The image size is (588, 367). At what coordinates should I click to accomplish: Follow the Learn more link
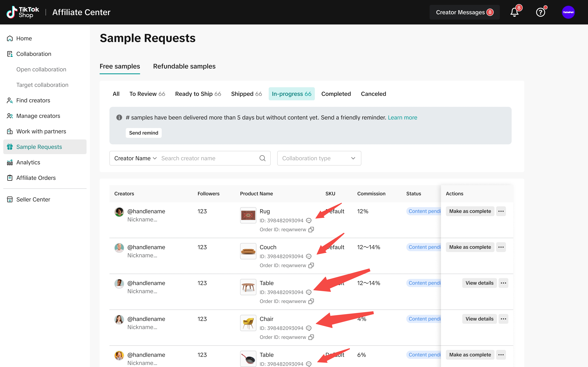tap(402, 117)
